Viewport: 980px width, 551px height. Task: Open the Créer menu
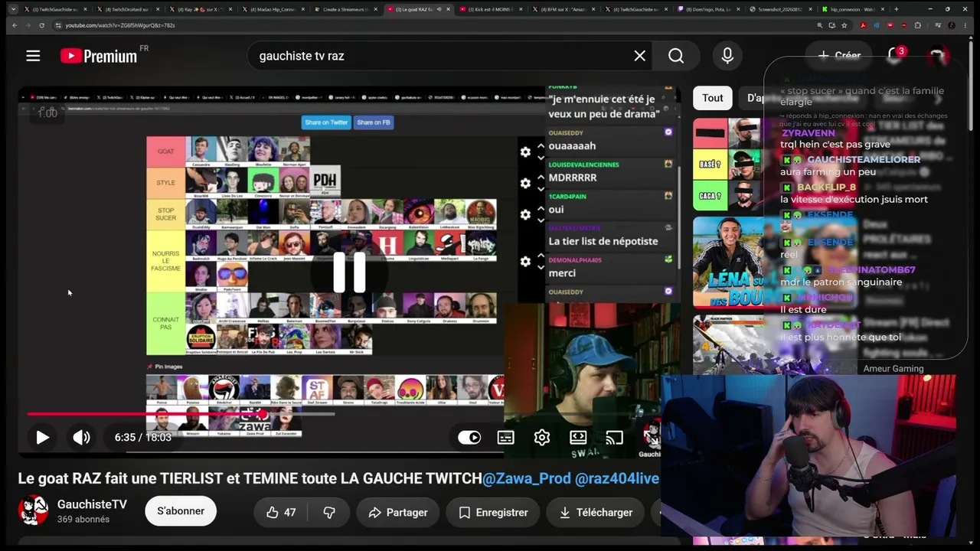pos(839,55)
